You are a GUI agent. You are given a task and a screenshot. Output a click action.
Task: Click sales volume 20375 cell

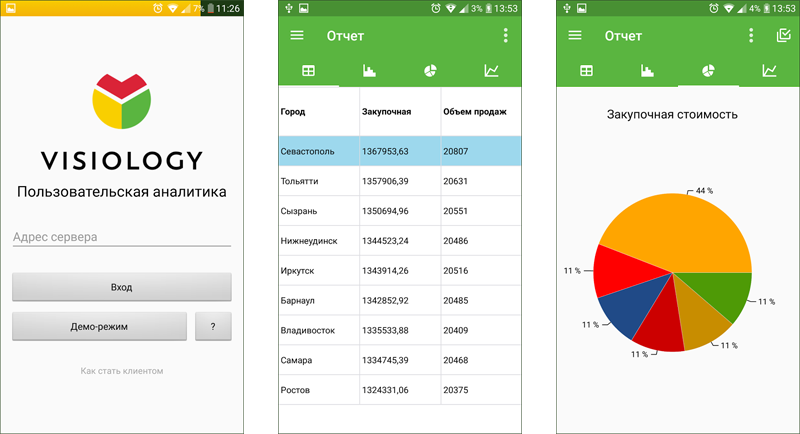click(x=481, y=390)
